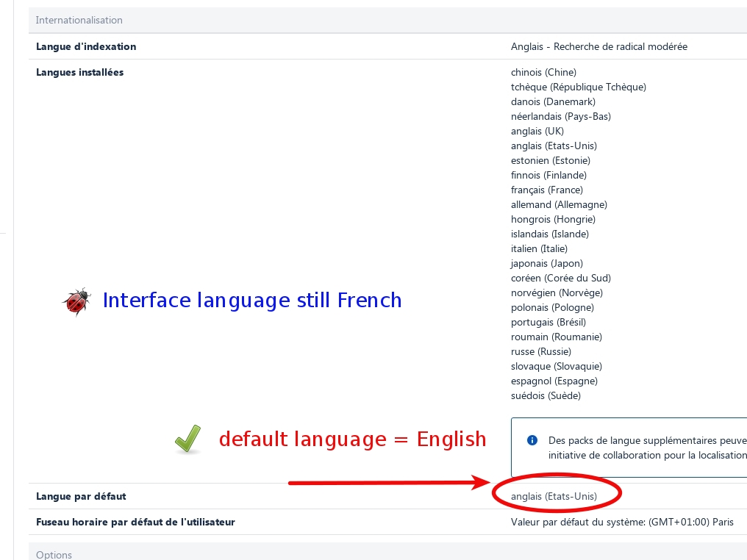747x560 pixels.
Task: Select "néerlandais (Pays-Bas)" in the list
Action: point(561,117)
